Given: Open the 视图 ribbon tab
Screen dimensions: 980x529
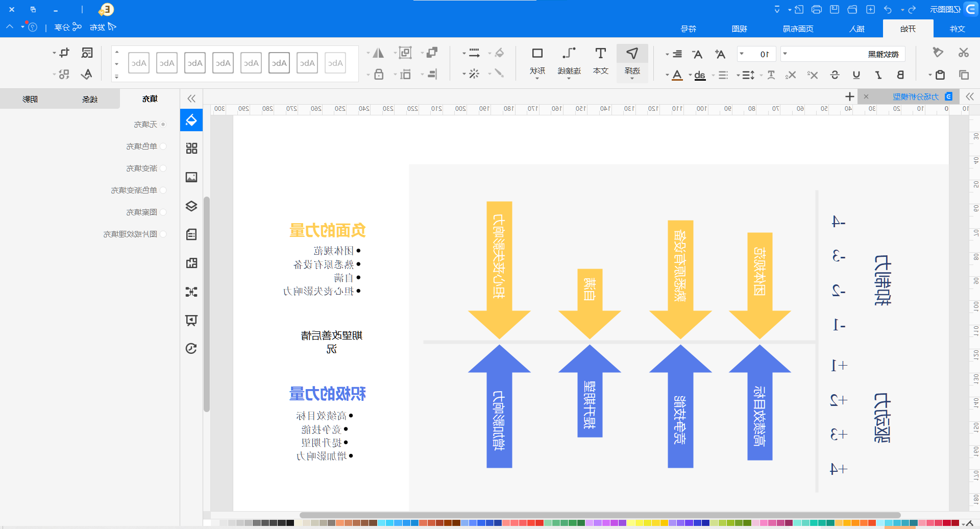Looking at the screenshot, I should coord(740,29).
